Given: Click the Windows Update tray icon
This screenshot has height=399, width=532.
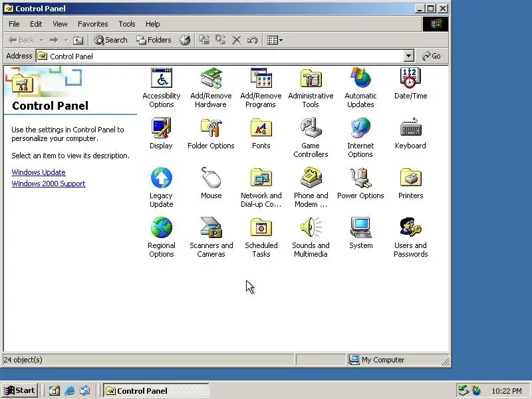Looking at the screenshot, I should tap(476, 391).
